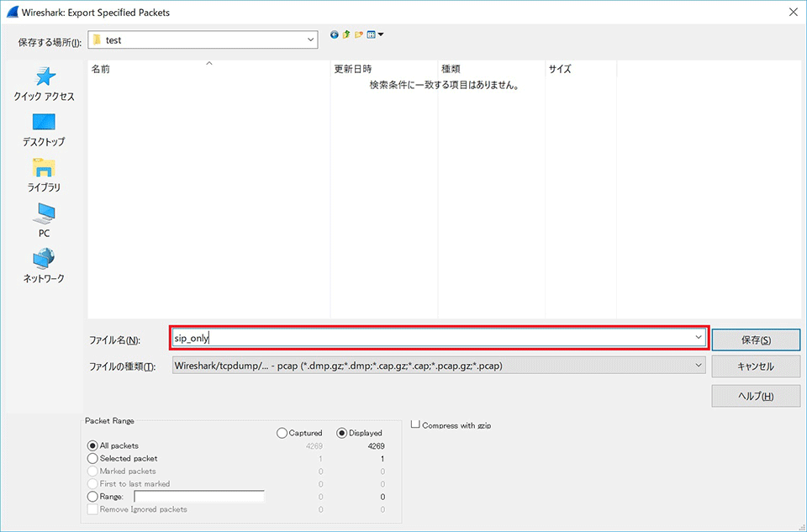This screenshot has height=532, width=807.
Task: Choose the Range radio button
Action: pyautogui.click(x=92, y=497)
